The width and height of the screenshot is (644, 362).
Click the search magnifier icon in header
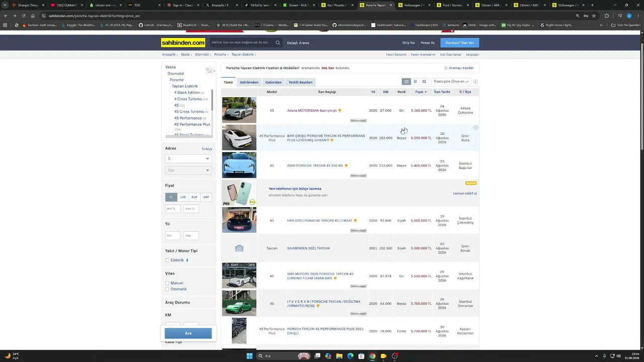(x=278, y=43)
